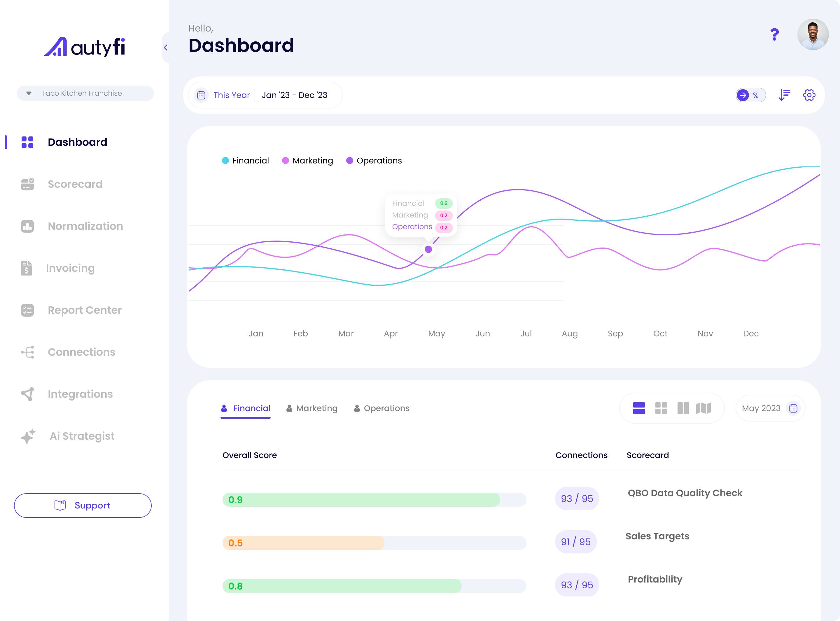Click the Connections column header
The width and height of the screenshot is (840, 621).
click(581, 455)
